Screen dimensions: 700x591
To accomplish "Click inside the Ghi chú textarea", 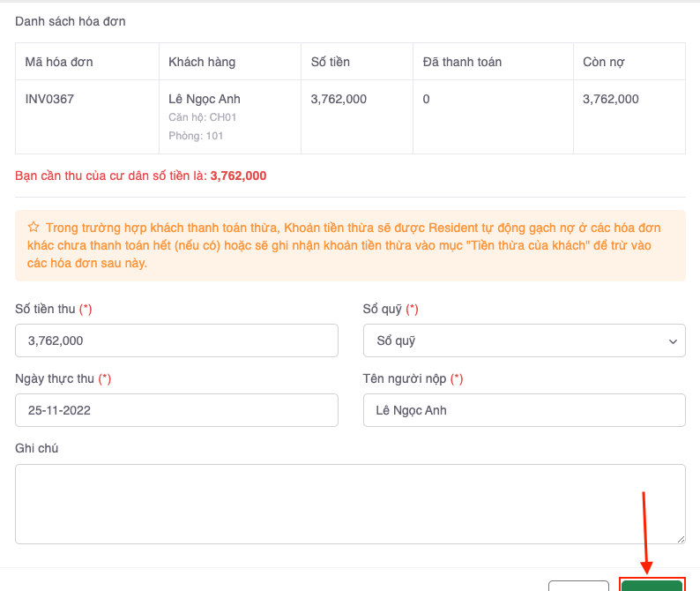I will [350, 504].
